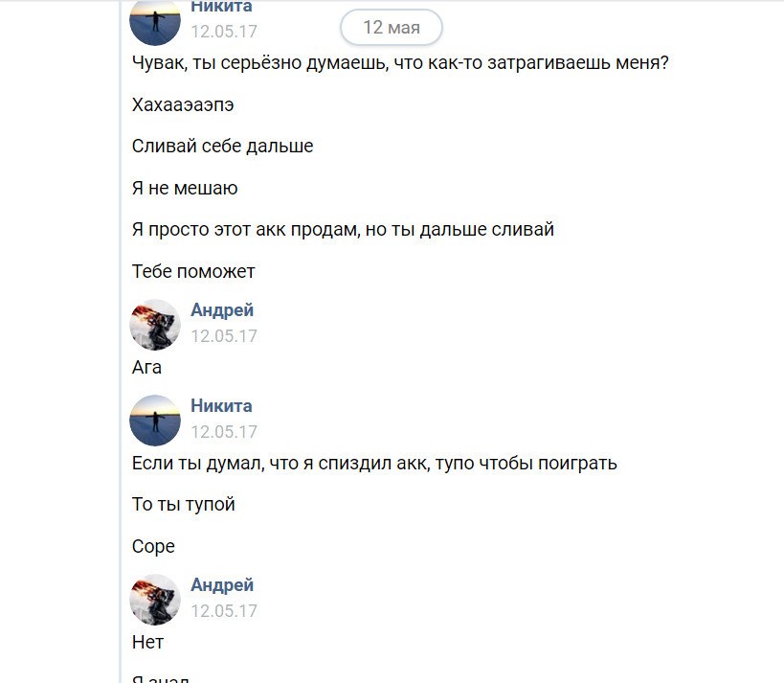Select the message «Я не мешаю»

pyautogui.click(x=185, y=189)
